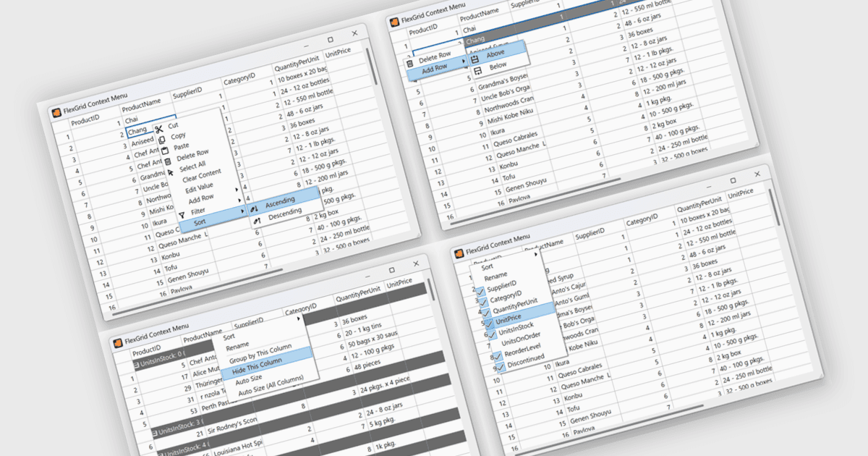Click the vertical scrollbar in the bottom-right window
Viewport: 868px width, 456px height.
[776, 206]
